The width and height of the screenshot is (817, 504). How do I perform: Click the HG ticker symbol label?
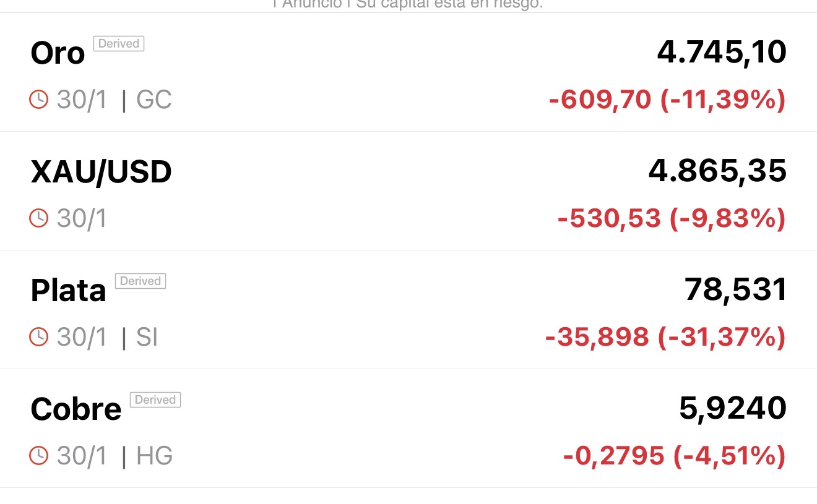pos(155,456)
